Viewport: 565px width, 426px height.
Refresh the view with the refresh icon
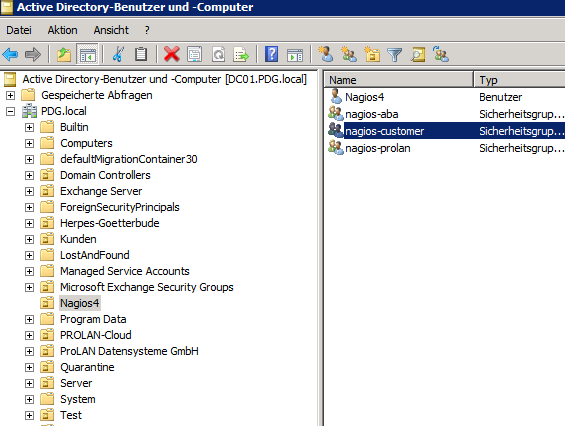click(x=218, y=55)
